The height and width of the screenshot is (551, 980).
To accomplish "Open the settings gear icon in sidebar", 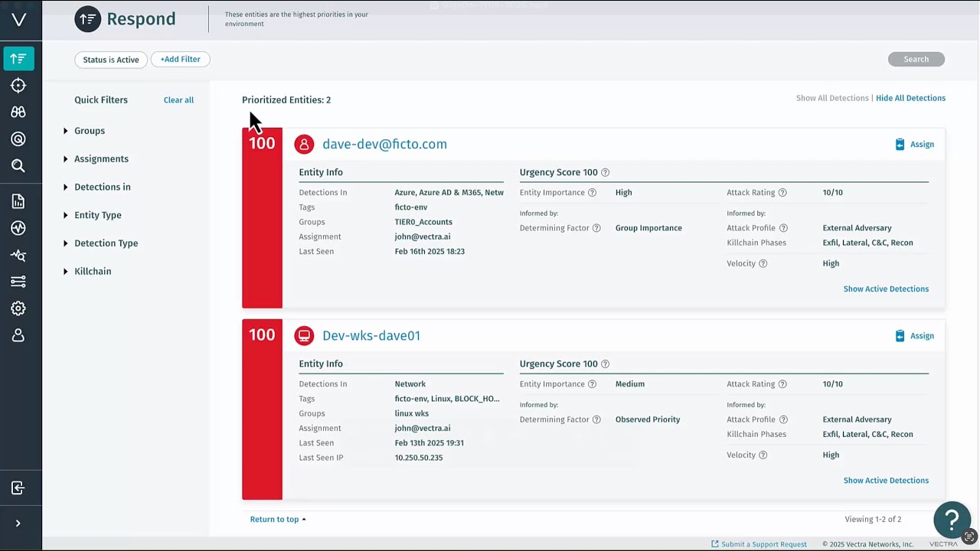I will click(18, 308).
